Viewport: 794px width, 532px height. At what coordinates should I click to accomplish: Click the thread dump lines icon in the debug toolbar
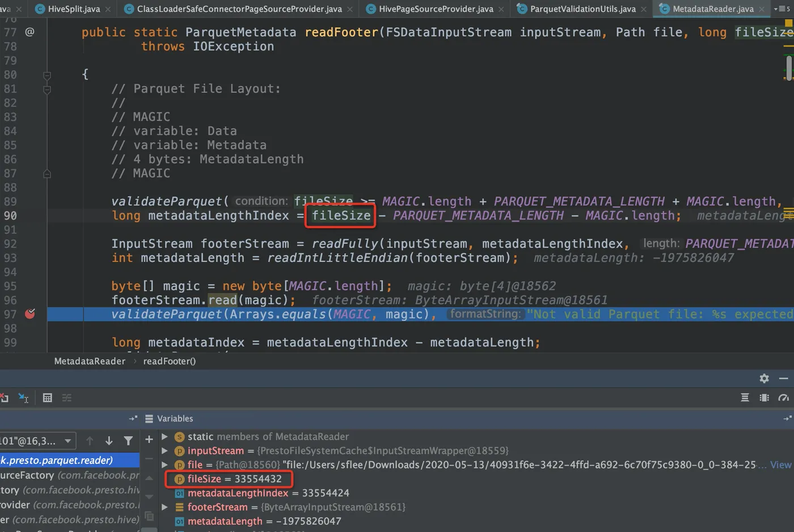(745, 398)
